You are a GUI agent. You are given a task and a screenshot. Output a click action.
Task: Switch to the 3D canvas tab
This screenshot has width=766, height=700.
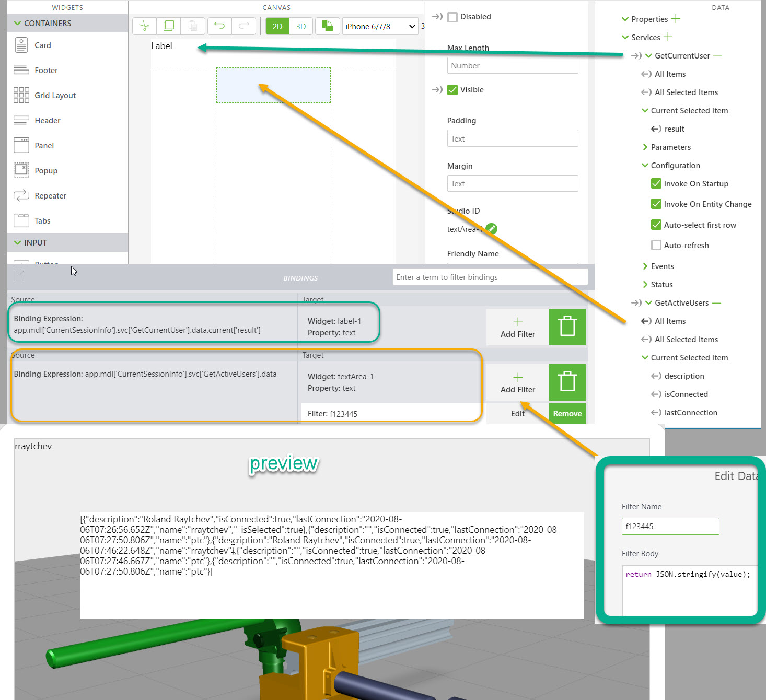(300, 26)
